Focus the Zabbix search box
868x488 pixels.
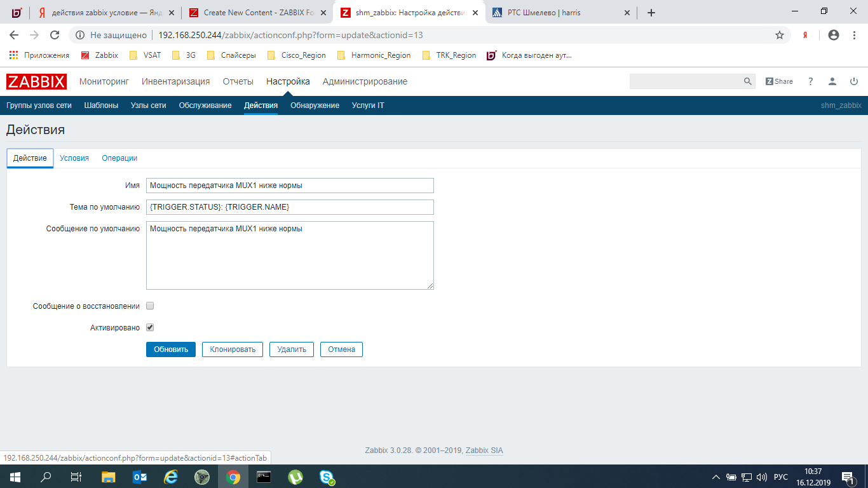point(686,81)
